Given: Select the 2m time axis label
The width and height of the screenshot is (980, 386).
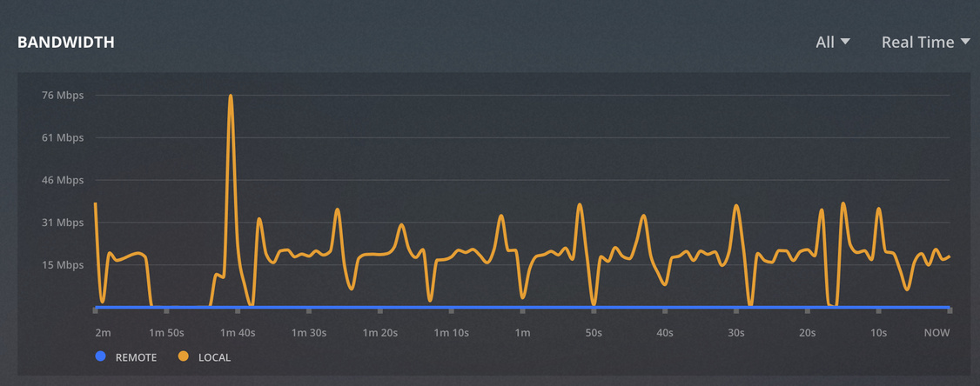Looking at the screenshot, I should 103,333.
